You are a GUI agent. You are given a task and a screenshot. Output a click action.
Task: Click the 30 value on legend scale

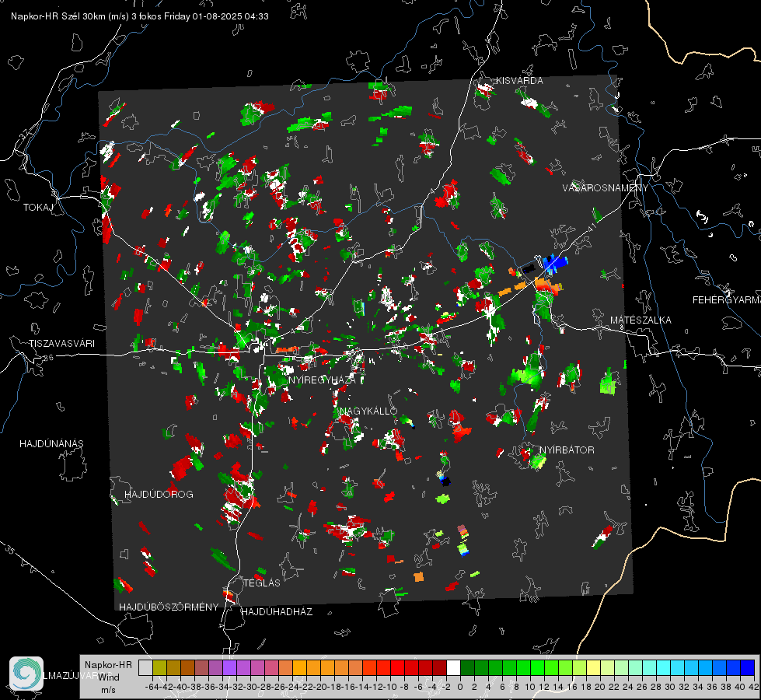pyautogui.click(x=670, y=687)
